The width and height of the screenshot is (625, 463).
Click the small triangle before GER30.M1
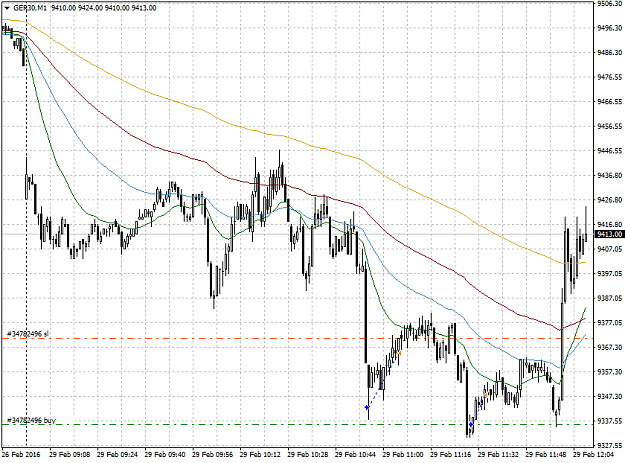tap(6, 8)
